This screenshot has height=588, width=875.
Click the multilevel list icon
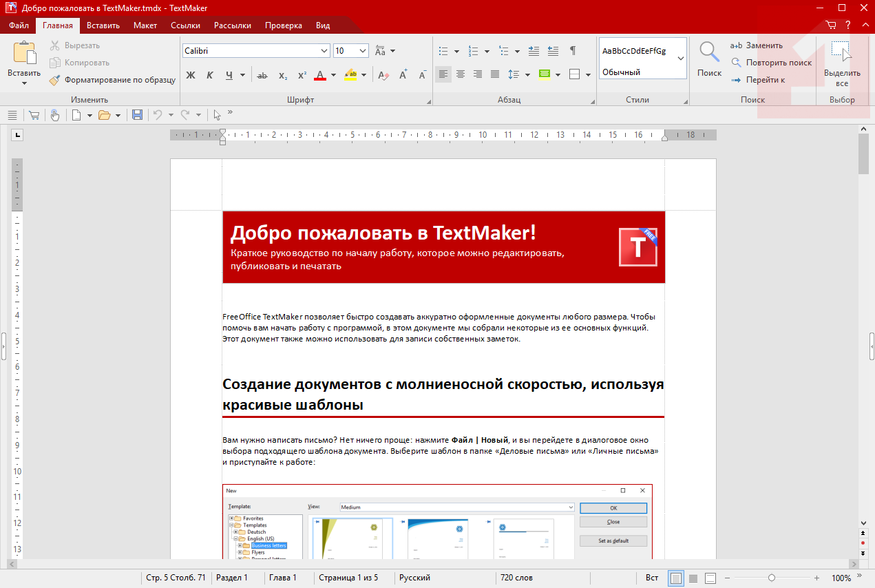point(503,51)
